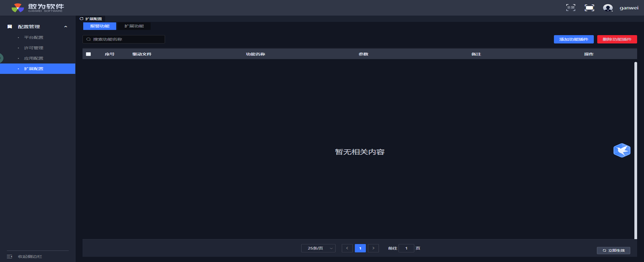Click the 配置管理 bookmark icon

[x=10, y=27]
